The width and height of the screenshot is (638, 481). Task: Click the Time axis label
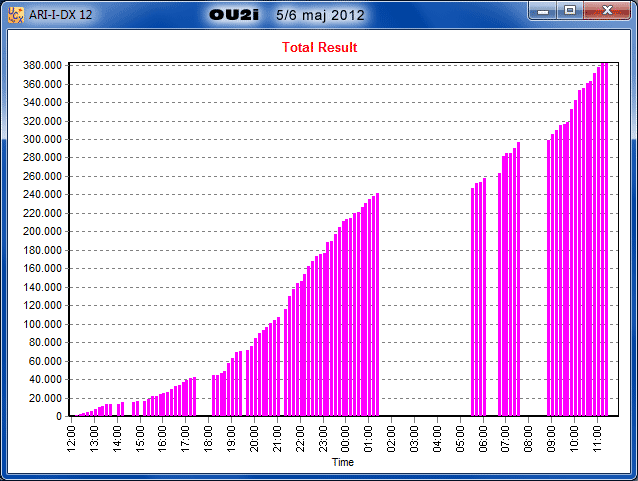342,463
